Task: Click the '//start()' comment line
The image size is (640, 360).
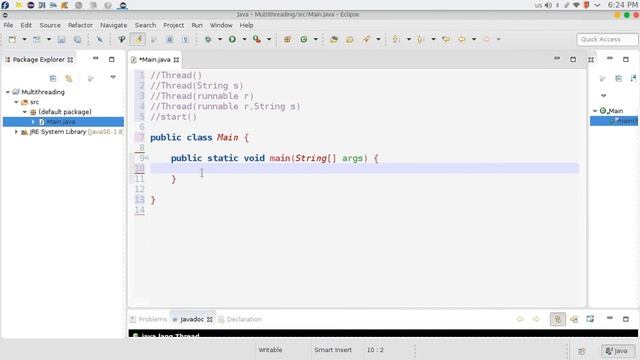Action: point(173,117)
